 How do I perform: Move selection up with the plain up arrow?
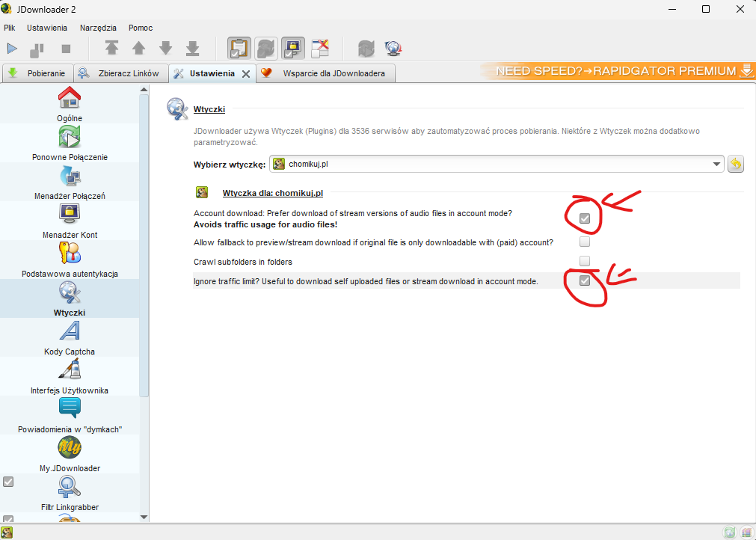click(139, 48)
